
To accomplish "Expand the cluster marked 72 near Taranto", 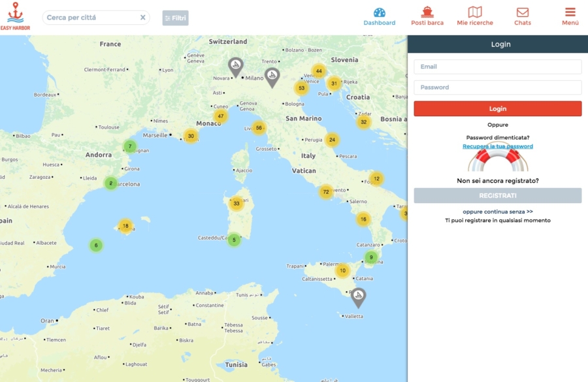I will pyautogui.click(x=325, y=192).
